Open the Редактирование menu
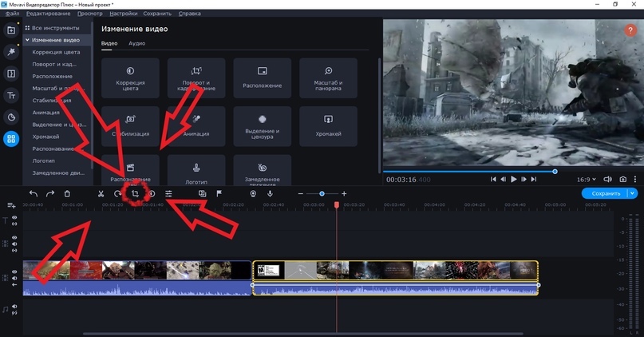 coord(48,14)
